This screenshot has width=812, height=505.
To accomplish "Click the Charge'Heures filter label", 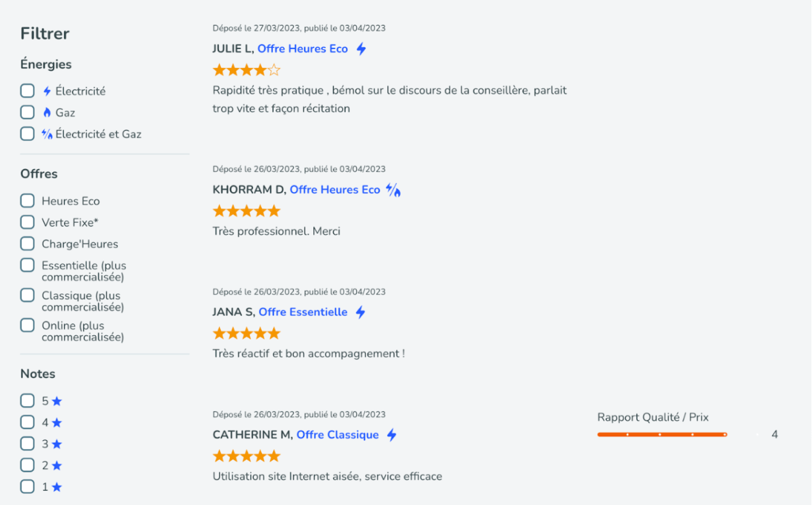I will (x=80, y=244).
